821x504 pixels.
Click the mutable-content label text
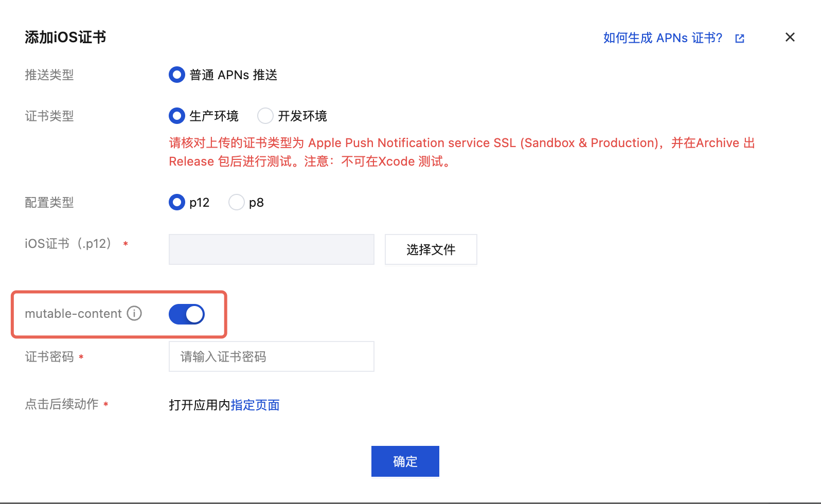point(73,314)
